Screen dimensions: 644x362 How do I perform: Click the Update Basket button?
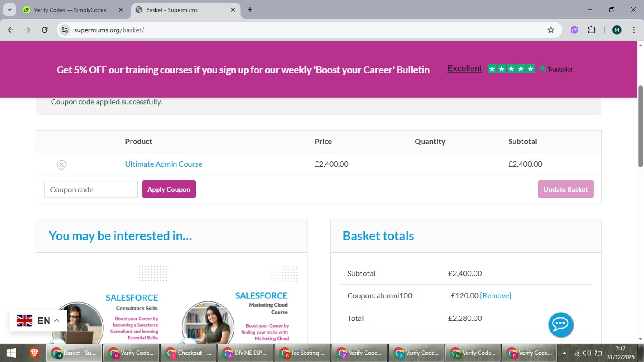tap(565, 189)
